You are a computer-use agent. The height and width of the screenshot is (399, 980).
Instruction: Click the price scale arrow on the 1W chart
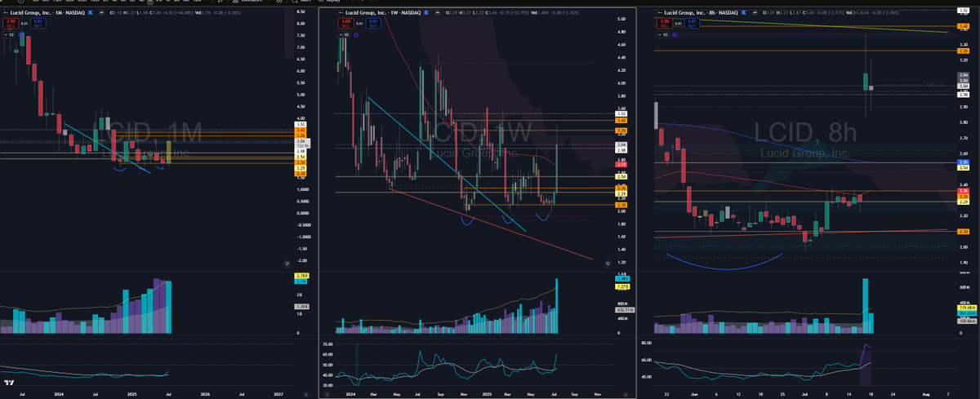[608, 264]
